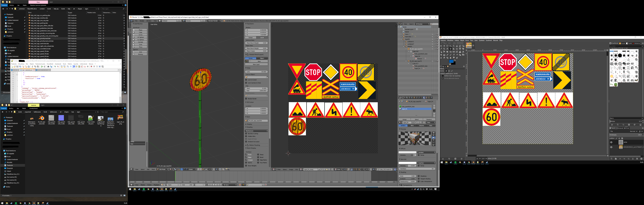Image resolution: width=644 pixels, height=205 pixels.
Task: Open Blender's File menu
Action: 136,21
